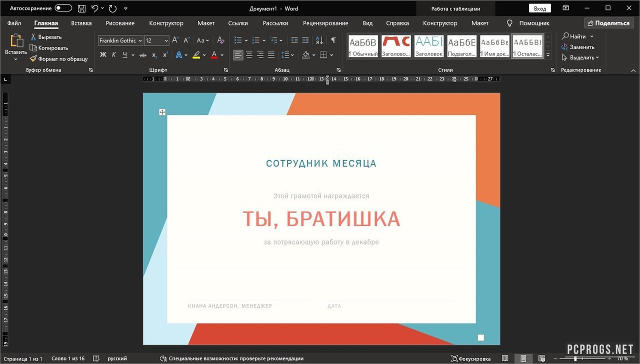Center-align the paragraph
Image resolution: width=640 pixels, height=364 pixels.
[x=249, y=55]
